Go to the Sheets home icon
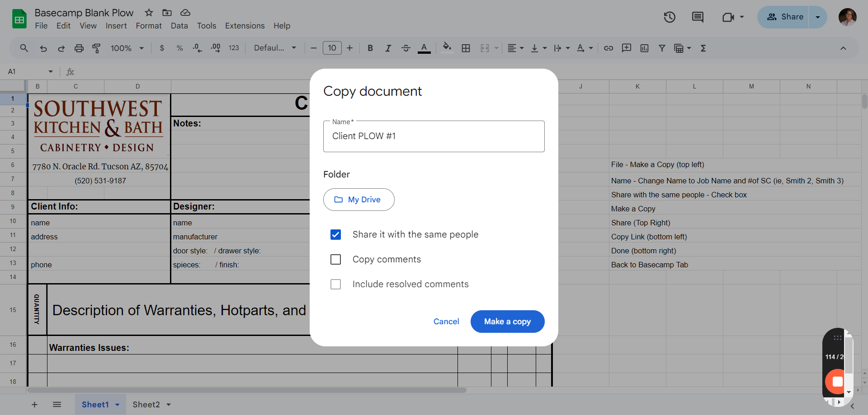Viewport: 868px width, 415px height. click(19, 19)
